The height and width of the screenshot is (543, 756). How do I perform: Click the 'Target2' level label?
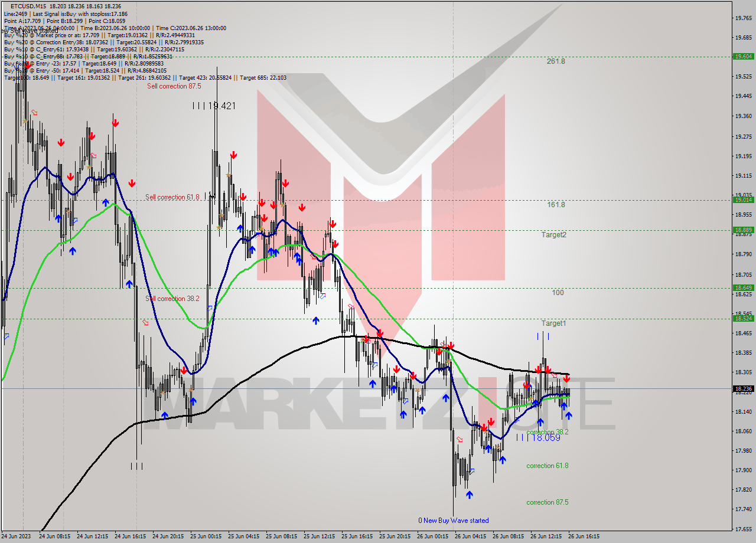click(x=554, y=235)
